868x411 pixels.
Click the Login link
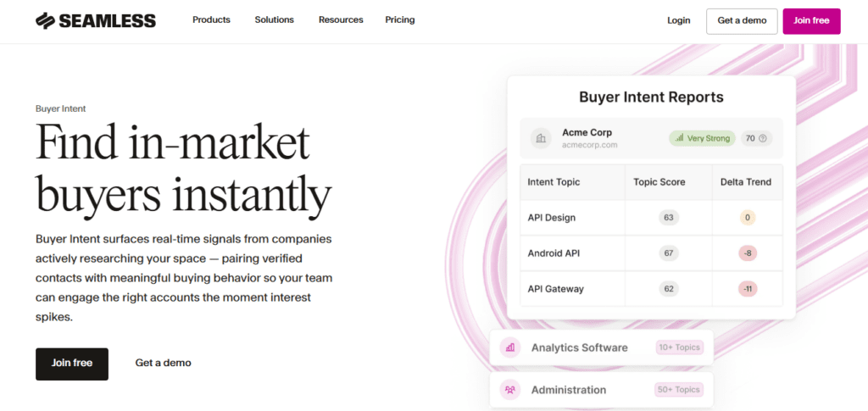coord(679,20)
